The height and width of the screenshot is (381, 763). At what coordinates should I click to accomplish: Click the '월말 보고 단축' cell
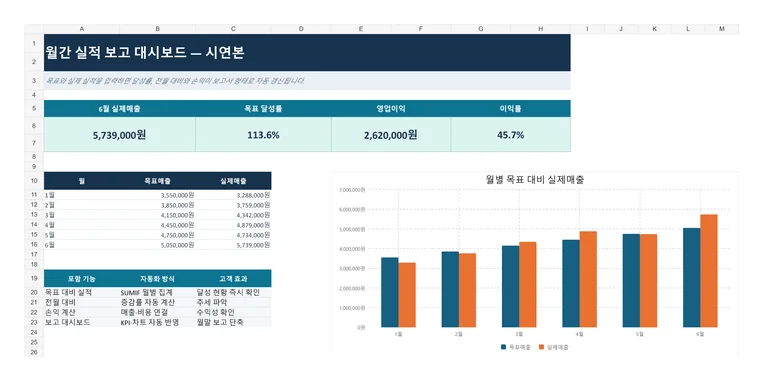234,322
